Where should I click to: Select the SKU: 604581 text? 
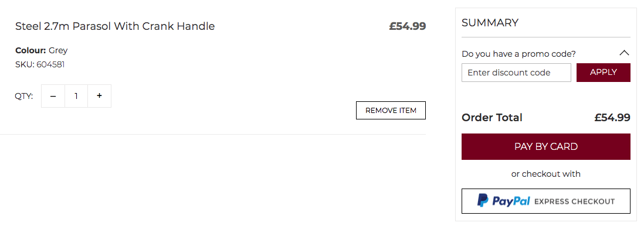[40, 64]
